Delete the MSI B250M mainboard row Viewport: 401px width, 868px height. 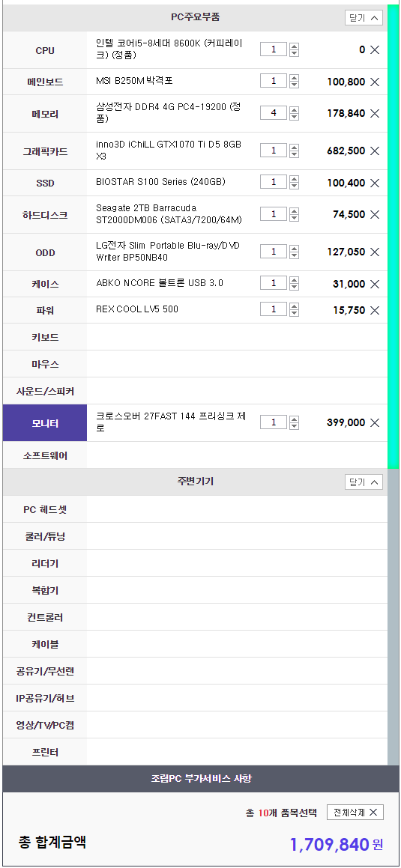[x=375, y=82]
